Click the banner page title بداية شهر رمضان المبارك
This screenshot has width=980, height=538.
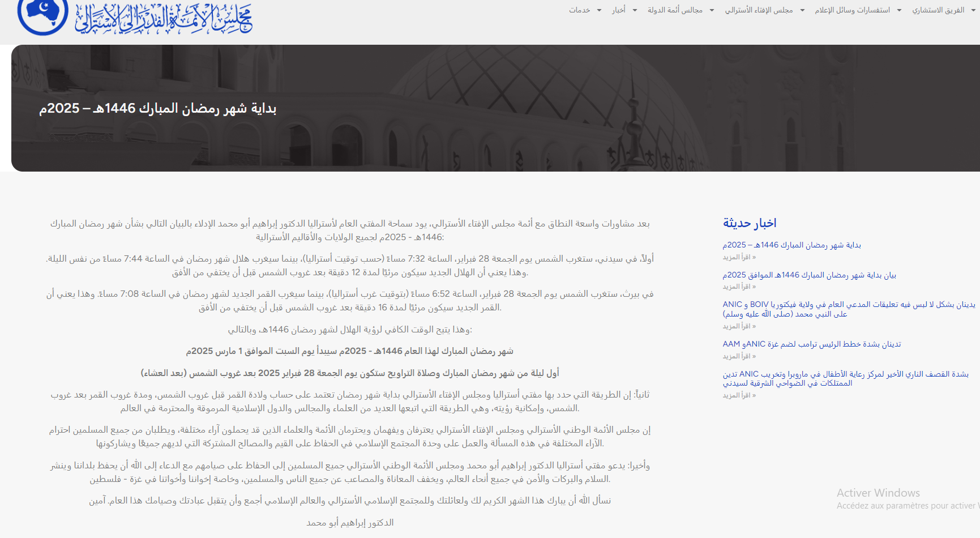(x=158, y=109)
